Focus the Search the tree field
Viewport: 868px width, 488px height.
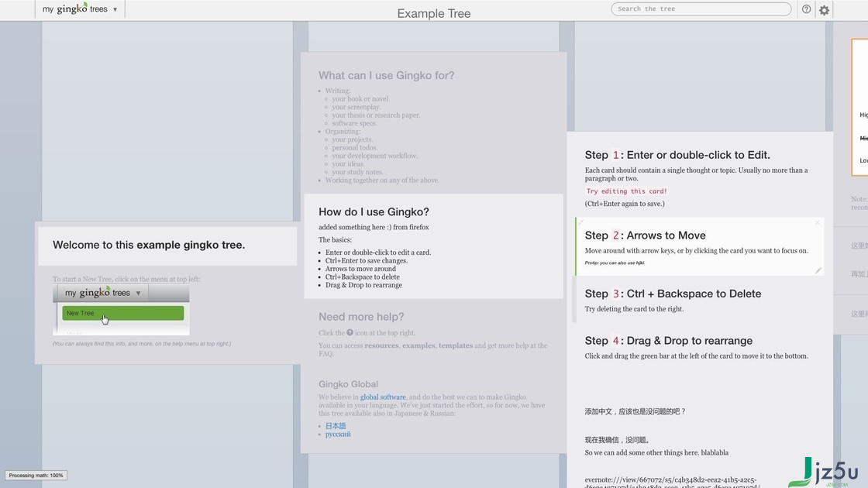pyautogui.click(x=701, y=9)
